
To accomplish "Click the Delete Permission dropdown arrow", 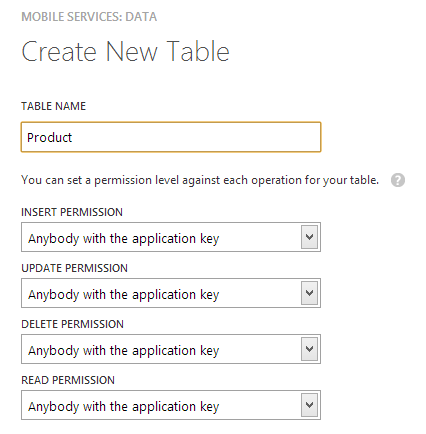I will point(309,349).
